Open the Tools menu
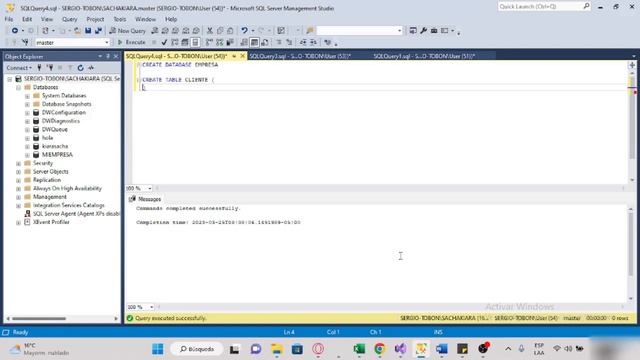Screen dimensions: 640x360 120,19
